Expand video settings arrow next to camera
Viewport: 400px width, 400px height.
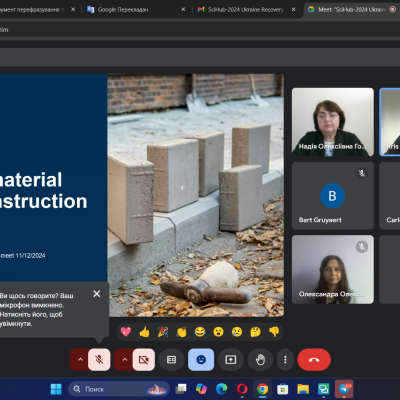125,360
